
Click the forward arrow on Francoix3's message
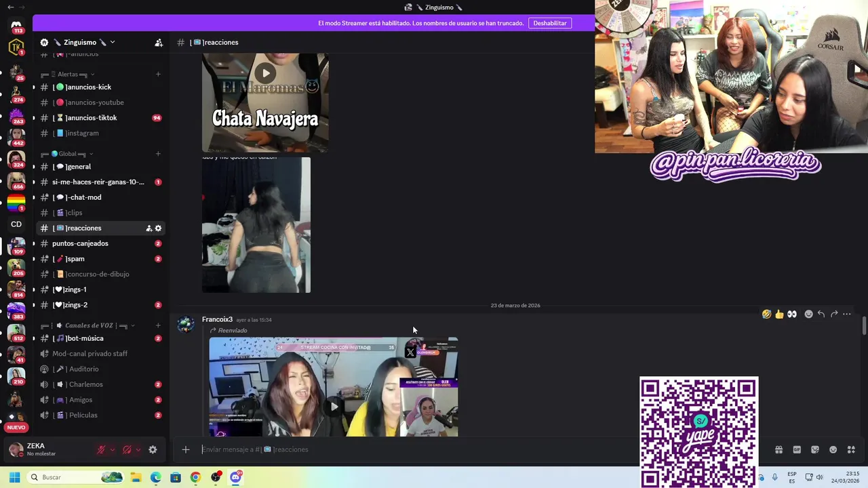tap(834, 314)
